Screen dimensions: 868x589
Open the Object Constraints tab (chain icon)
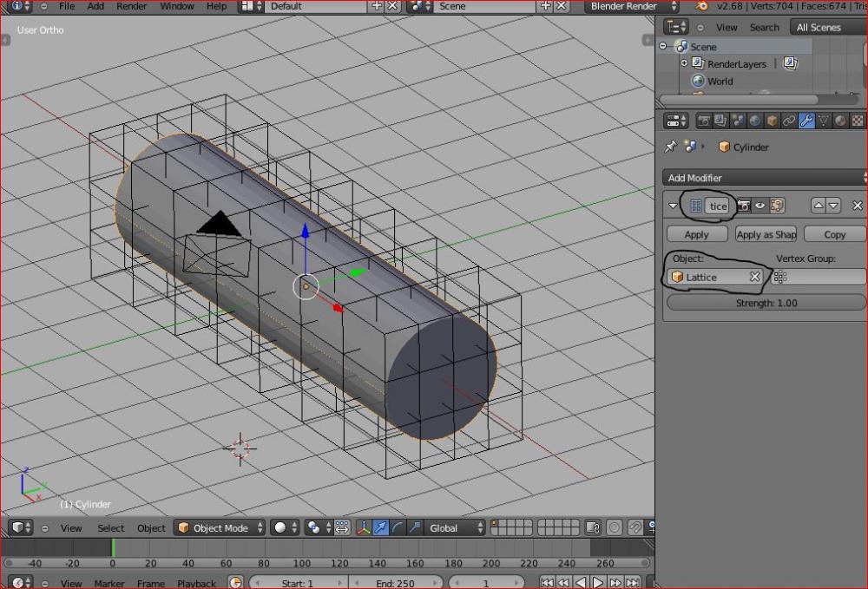789,121
